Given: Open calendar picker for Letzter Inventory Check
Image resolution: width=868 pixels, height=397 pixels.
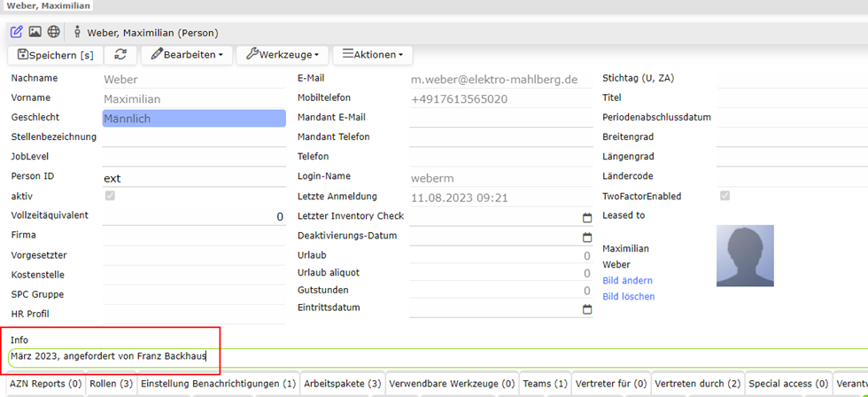Looking at the screenshot, I should pyautogui.click(x=586, y=218).
